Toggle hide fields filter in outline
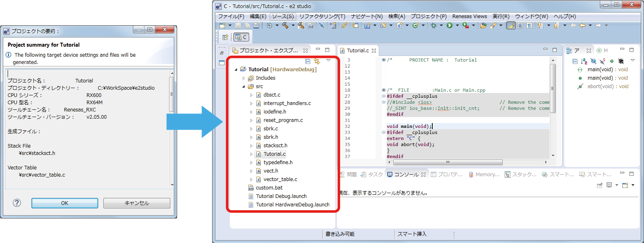The height and width of the screenshot is (243, 644). point(593,61)
